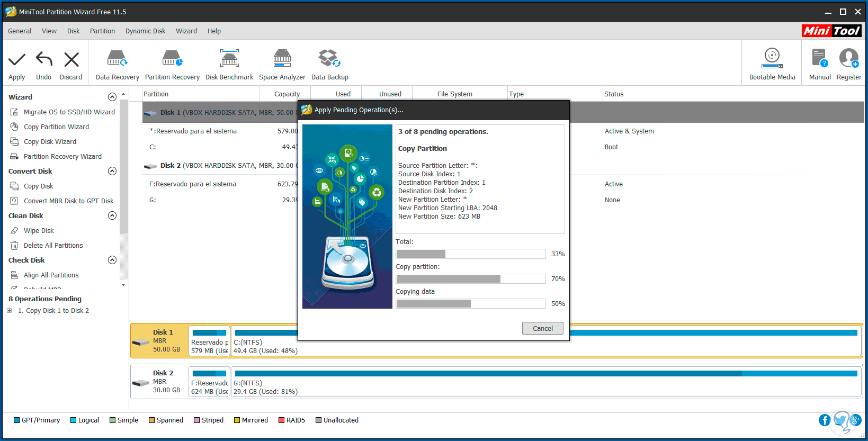This screenshot has width=868, height=441.
Task: Open the Partition menu
Action: [102, 31]
